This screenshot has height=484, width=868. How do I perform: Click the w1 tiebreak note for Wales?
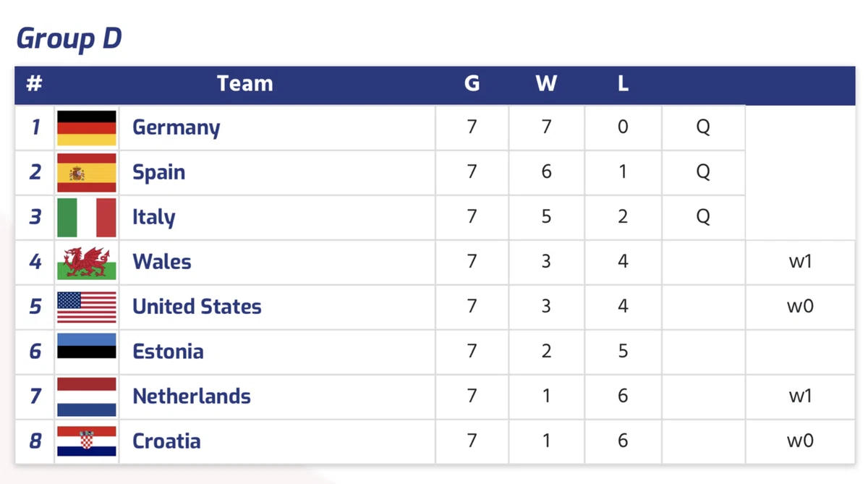pos(800,262)
